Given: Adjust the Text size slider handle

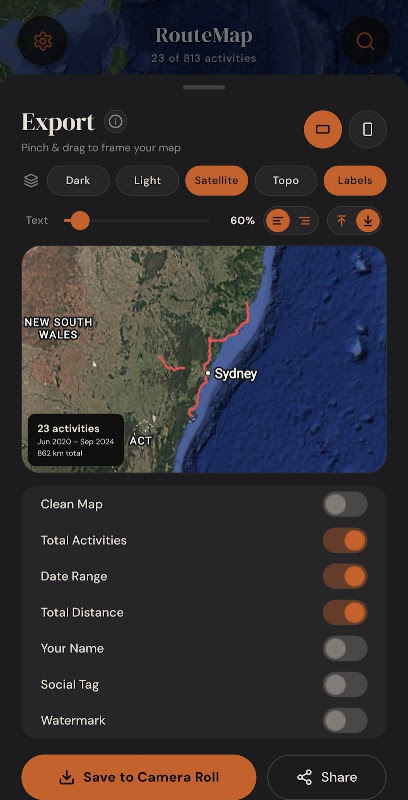Looking at the screenshot, I should coord(80,221).
